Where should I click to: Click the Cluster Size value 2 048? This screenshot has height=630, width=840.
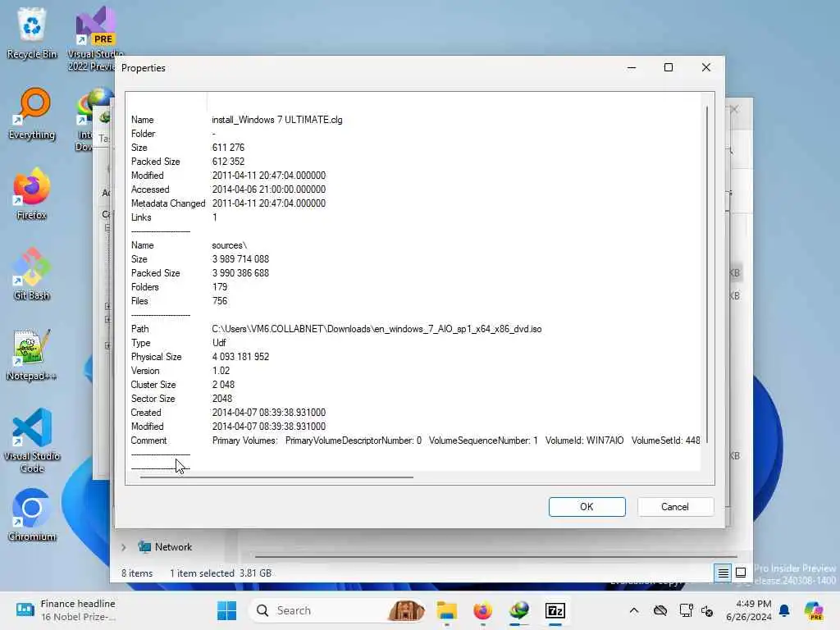(x=223, y=385)
